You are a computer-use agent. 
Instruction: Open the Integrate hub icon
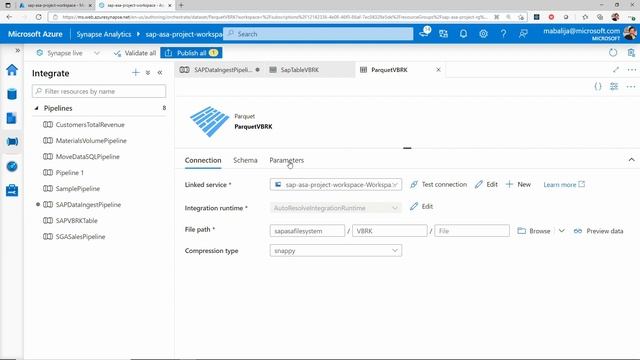12,142
